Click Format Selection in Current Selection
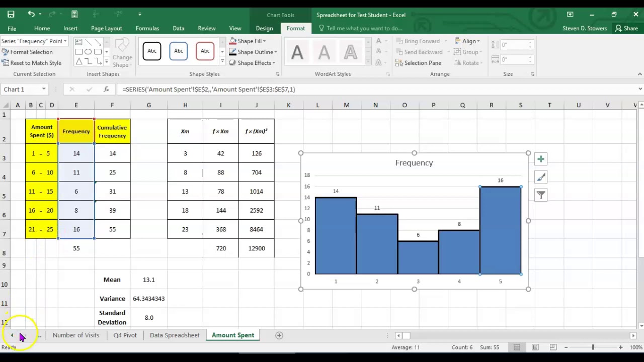The height and width of the screenshot is (362, 644). point(27,52)
